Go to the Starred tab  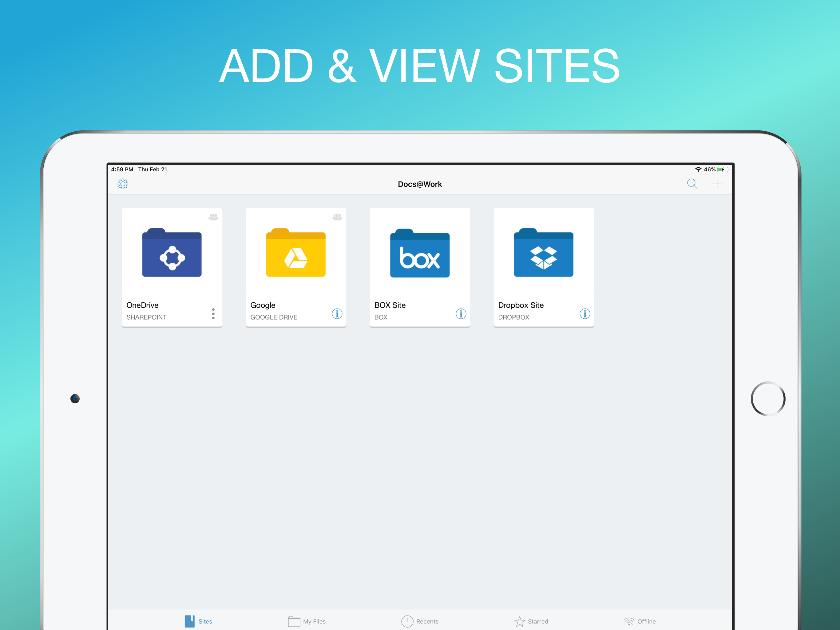click(531, 621)
